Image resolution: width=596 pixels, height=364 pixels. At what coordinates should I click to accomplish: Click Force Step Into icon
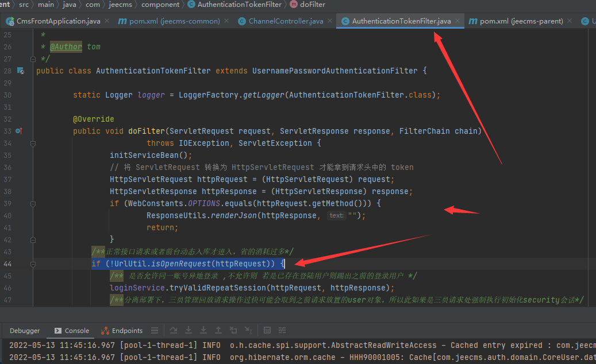[x=203, y=330]
